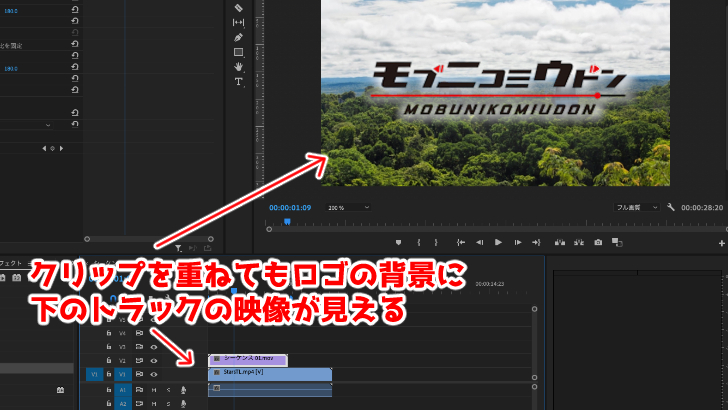Open the comparison view button
This screenshot has width=728, height=410.
coord(617,242)
